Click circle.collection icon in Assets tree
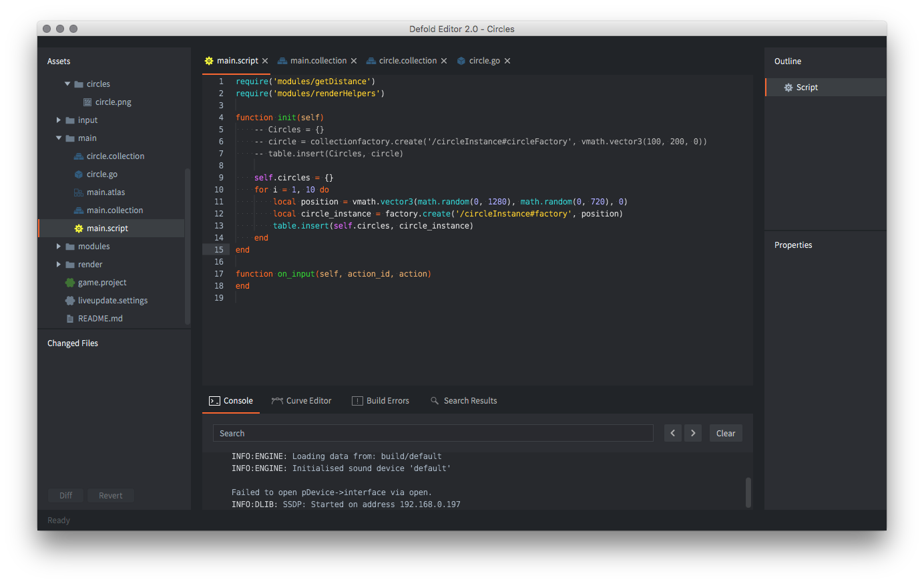The width and height of the screenshot is (924, 584). (79, 156)
